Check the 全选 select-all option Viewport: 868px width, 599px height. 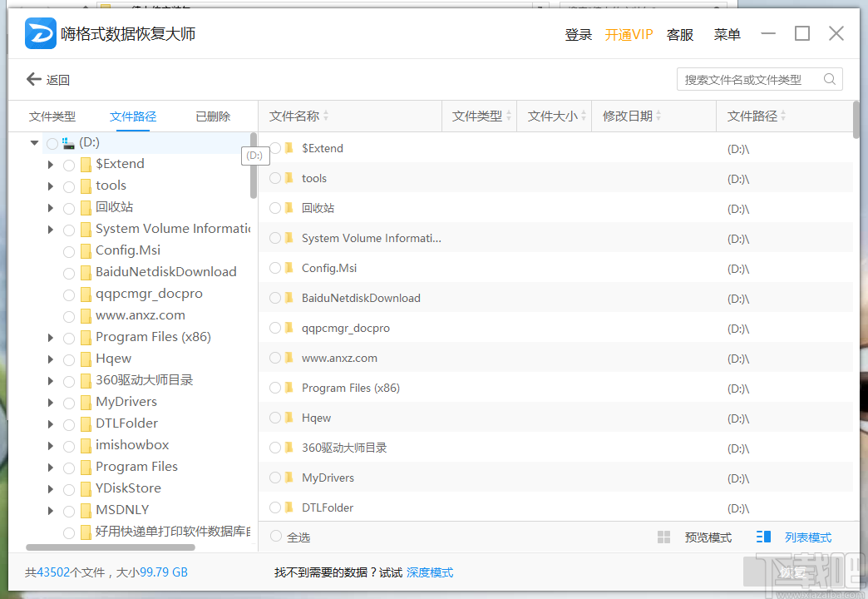tap(276, 537)
